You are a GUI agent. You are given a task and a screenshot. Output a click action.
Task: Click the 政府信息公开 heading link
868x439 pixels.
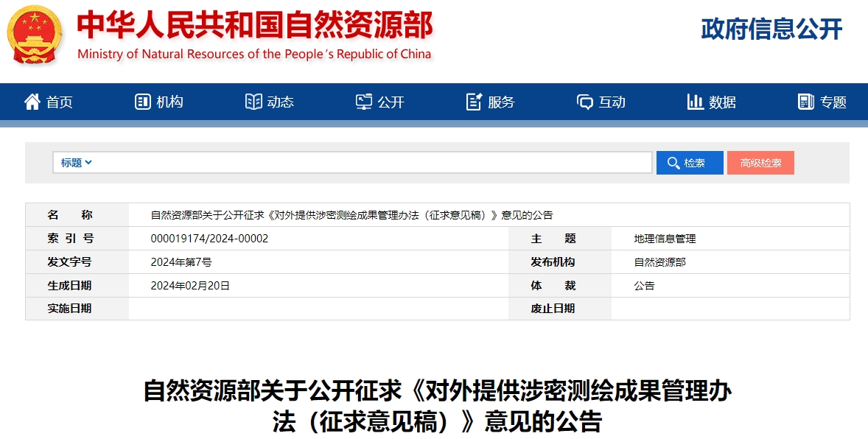tap(771, 29)
